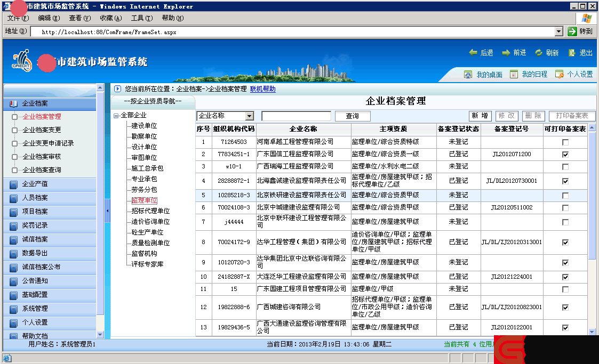Click the icon beside 公告通知 in sidebar
599x364 pixels.
[13, 282]
